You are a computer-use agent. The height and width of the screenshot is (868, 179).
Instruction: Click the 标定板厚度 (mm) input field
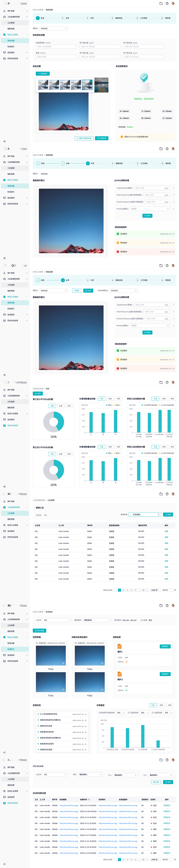click(x=56, y=47)
